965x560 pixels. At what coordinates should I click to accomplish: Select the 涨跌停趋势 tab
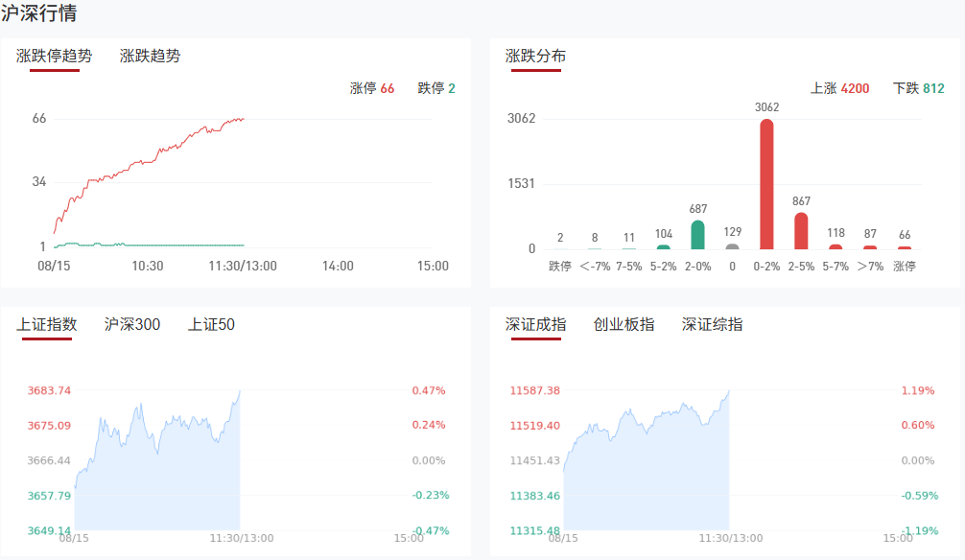(54, 56)
